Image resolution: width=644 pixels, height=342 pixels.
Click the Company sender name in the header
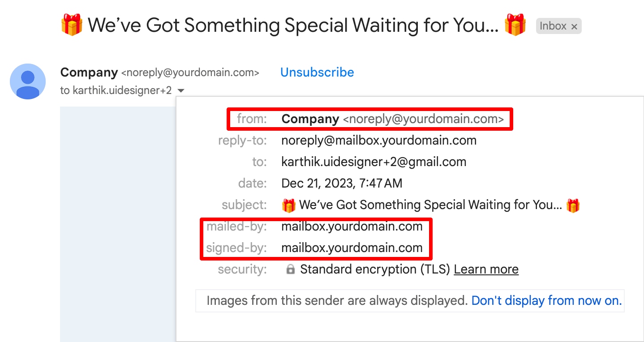(89, 73)
